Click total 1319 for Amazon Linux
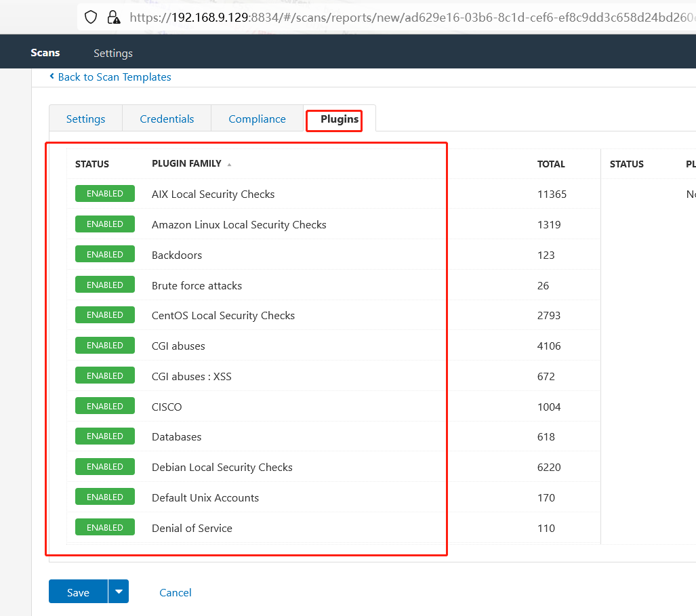 click(x=549, y=225)
